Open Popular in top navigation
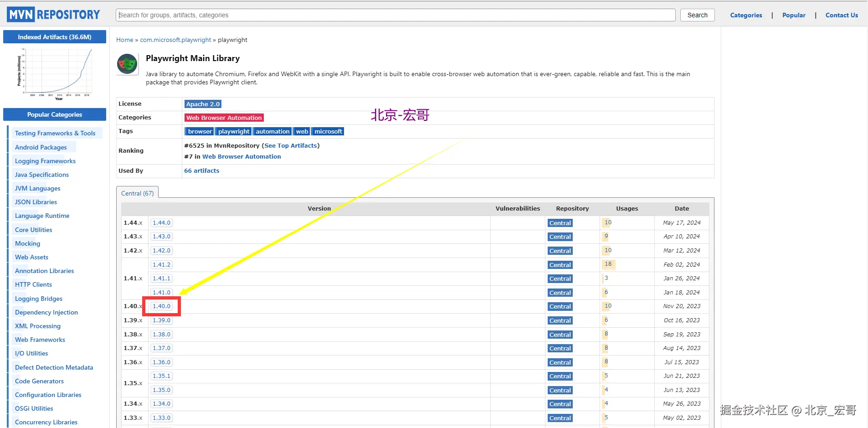Screen dimensions: 868x428 [x=794, y=15]
